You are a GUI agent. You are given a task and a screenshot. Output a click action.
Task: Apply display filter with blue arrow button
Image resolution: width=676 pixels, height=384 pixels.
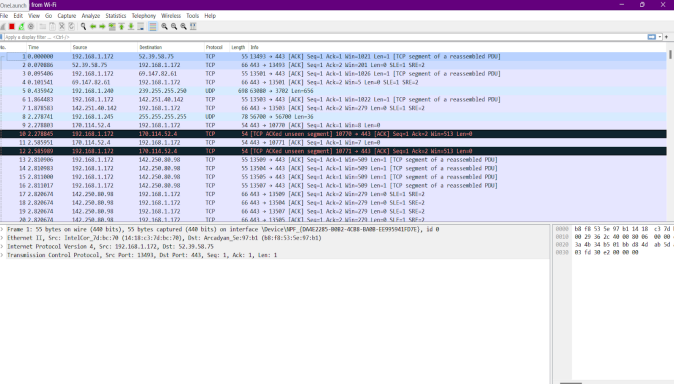pos(651,37)
